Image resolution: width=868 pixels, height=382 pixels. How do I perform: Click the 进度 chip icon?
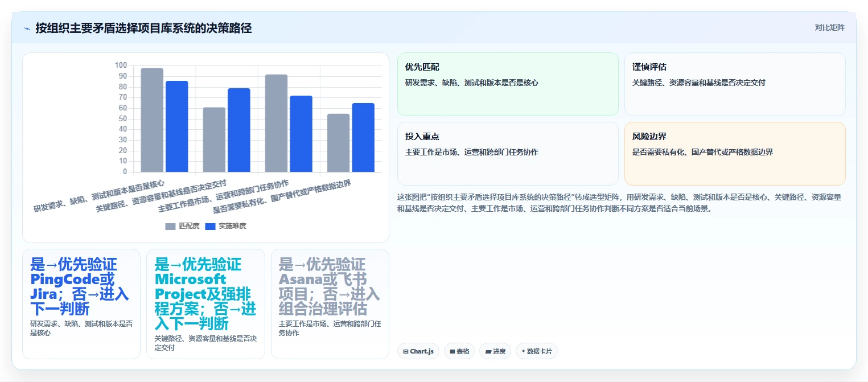(x=488, y=352)
